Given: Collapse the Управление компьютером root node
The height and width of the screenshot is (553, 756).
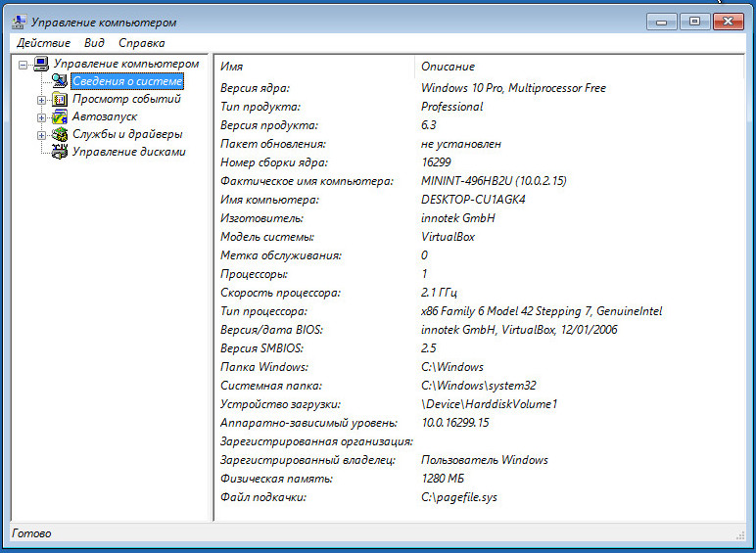Looking at the screenshot, I should click(23, 65).
